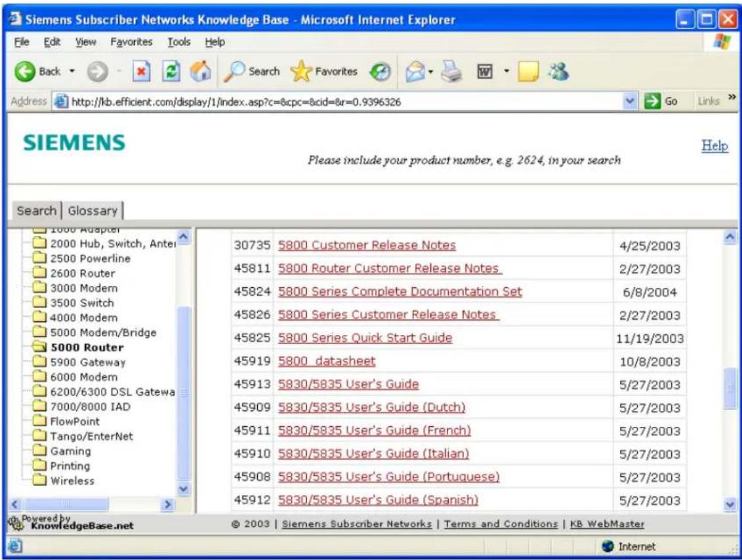Click the FlowPoint folder icon
The width and height of the screenshot is (742, 560).
point(40,421)
